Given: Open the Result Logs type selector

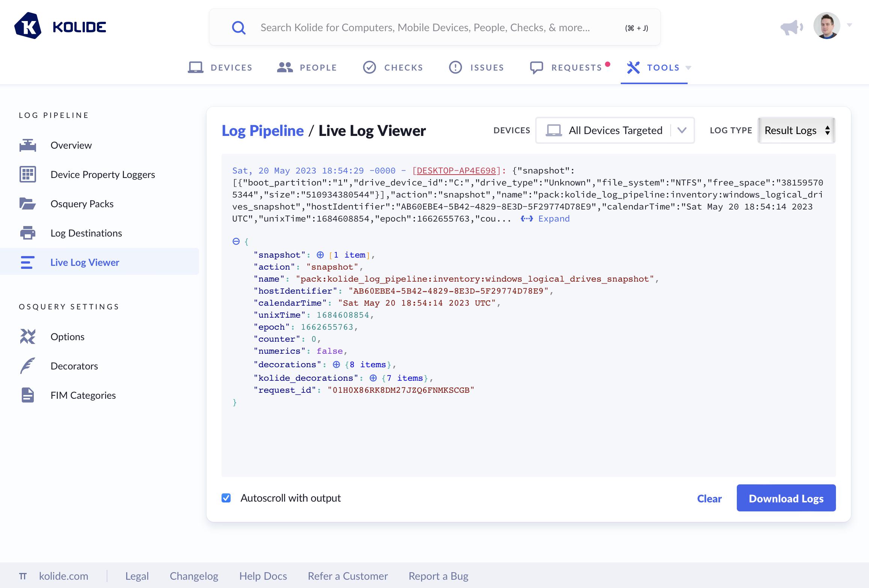Looking at the screenshot, I should (797, 130).
